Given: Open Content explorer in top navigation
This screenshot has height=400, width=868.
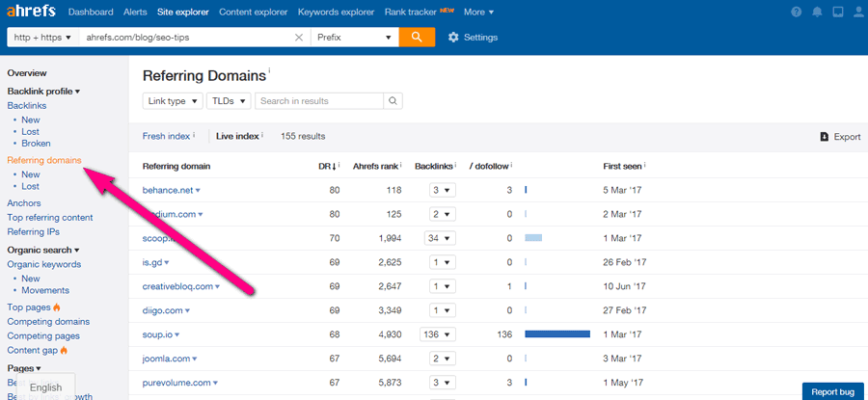Looking at the screenshot, I should click(x=254, y=12).
